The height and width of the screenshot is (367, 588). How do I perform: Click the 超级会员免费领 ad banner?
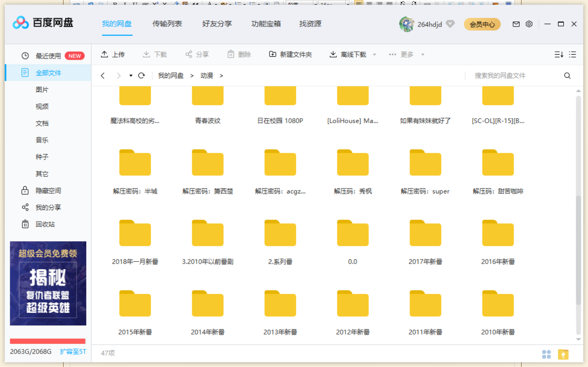[x=48, y=283]
